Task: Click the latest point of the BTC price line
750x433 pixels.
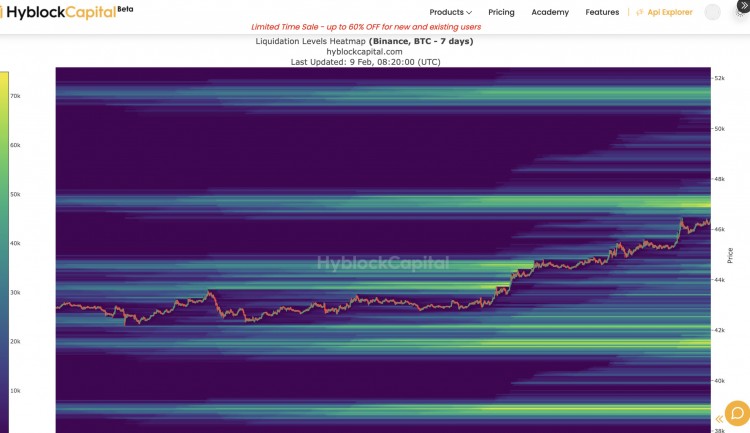Action: pos(710,221)
